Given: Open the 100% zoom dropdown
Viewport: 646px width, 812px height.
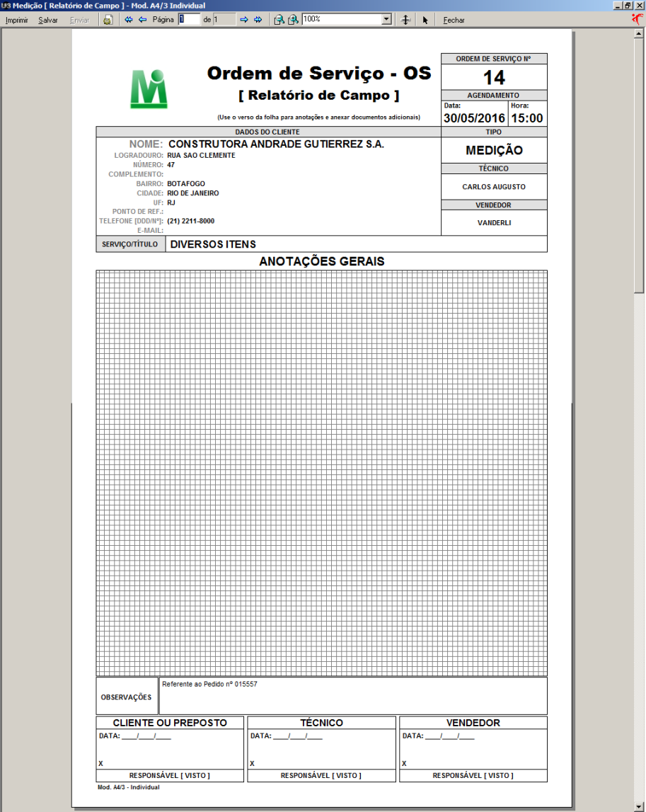Looking at the screenshot, I should point(386,20).
